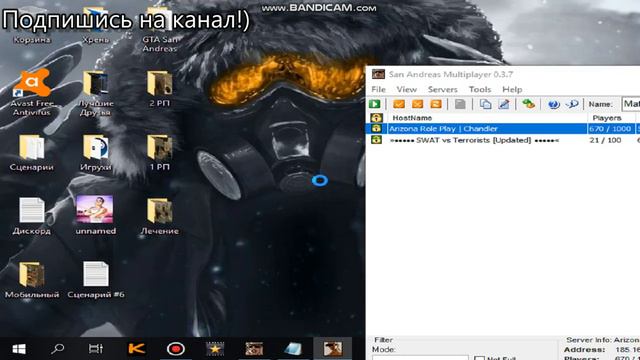Focus the Name input field
The height and width of the screenshot is (360, 640).
pyautogui.click(x=630, y=104)
